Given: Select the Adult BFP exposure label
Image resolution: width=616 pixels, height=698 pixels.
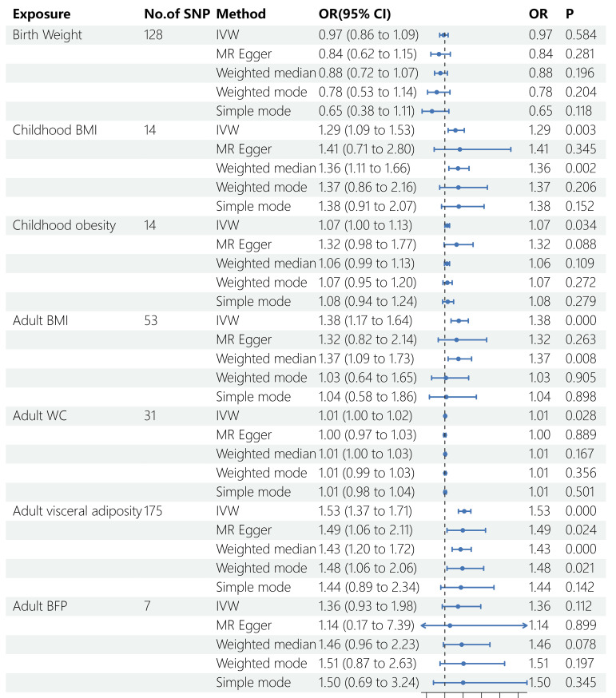Looking at the screenshot, I should click(x=40, y=606).
